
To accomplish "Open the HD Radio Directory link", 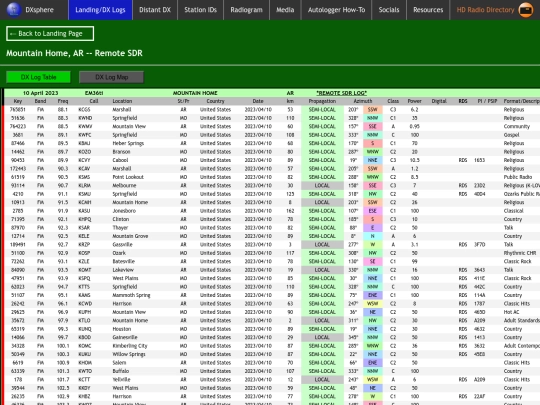I will pos(485,10).
